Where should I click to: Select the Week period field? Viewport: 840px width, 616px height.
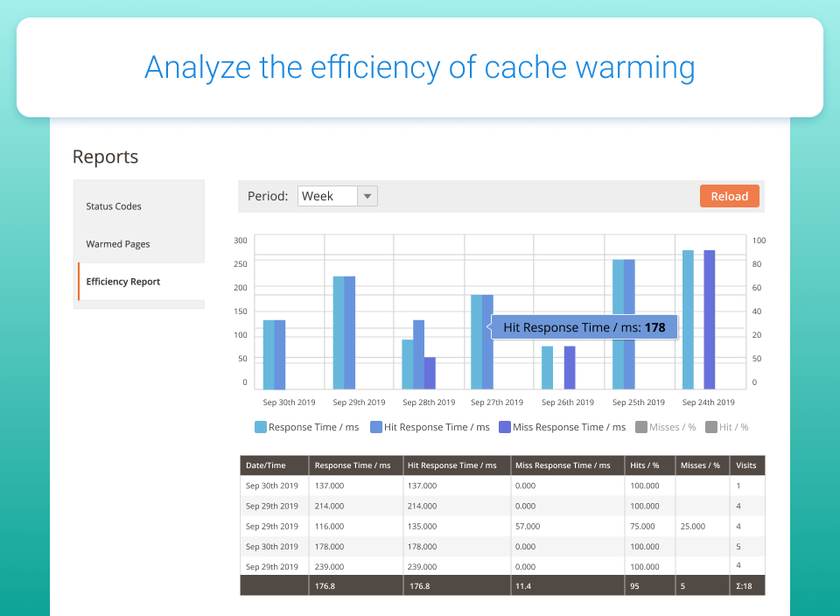pyautogui.click(x=327, y=196)
